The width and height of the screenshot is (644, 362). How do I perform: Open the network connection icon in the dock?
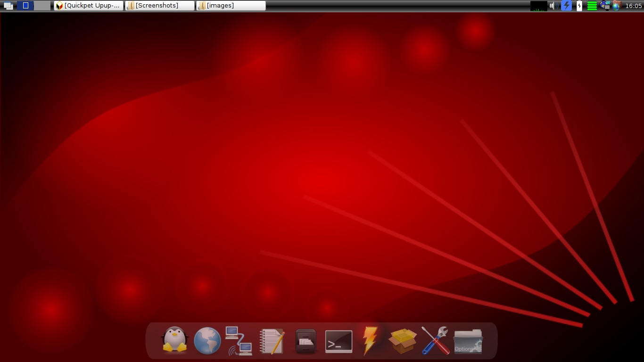239,341
